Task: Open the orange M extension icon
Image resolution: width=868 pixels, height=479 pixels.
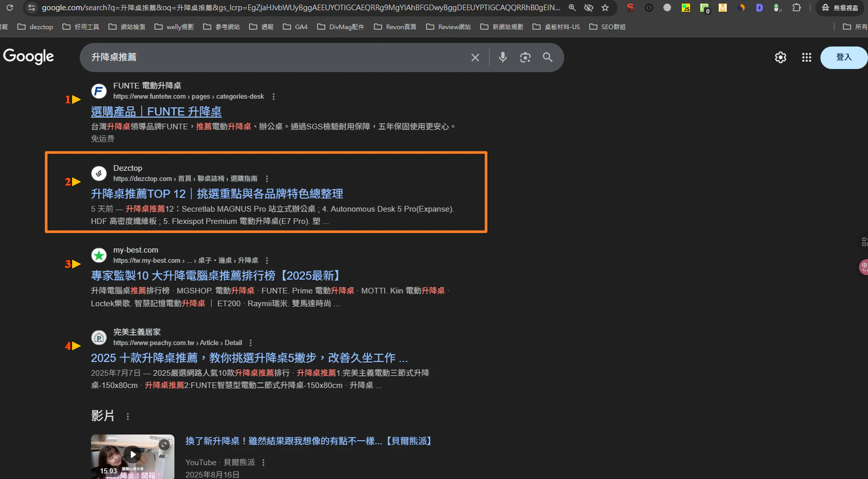Action: point(723,8)
